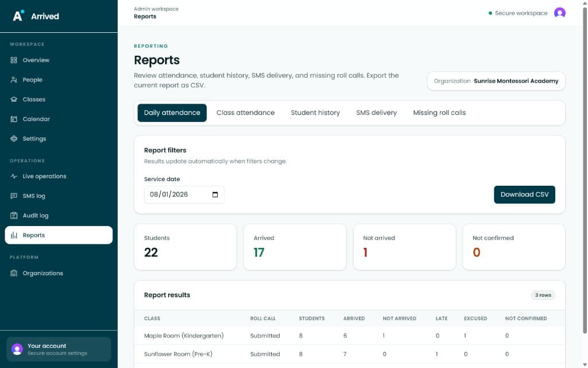Open Your account secure settings

tap(59, 349)
